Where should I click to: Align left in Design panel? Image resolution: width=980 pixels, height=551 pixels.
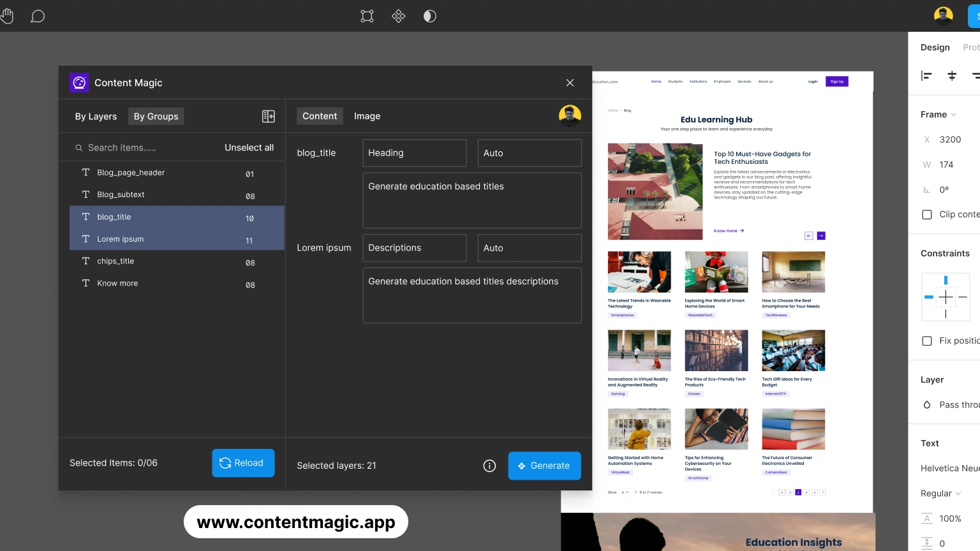pos(926,76)
